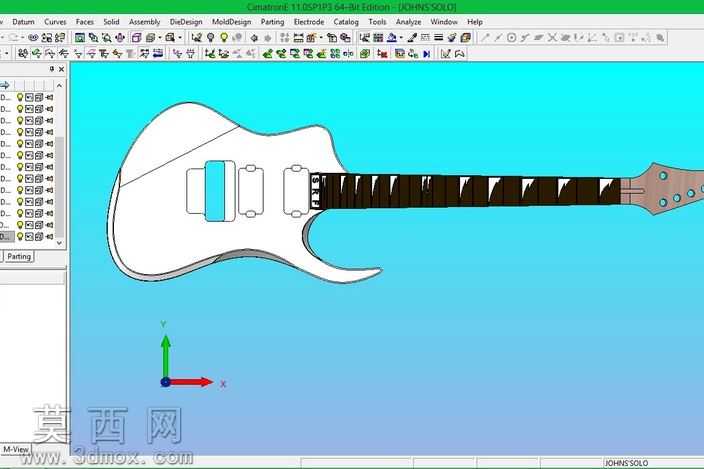The height and width of the screenshot is (469, 704).
Task: Open the small dropdown arrow starting the second toolbar
Action: [6, 54]
